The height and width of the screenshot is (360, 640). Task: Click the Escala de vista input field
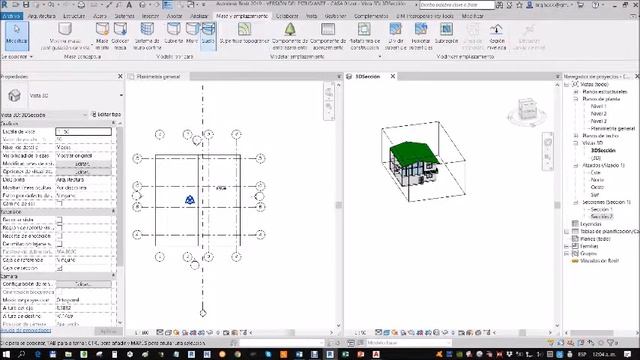[83, 131]
